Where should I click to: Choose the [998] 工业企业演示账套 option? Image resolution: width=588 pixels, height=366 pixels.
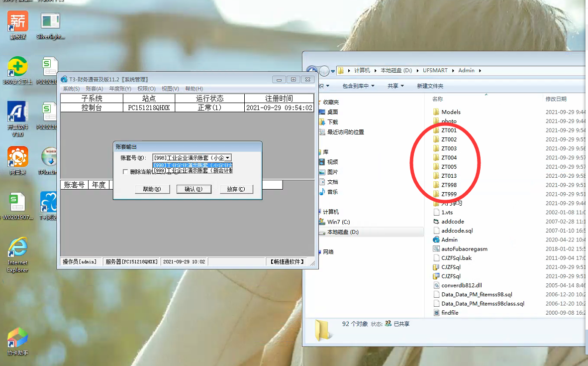193,165
